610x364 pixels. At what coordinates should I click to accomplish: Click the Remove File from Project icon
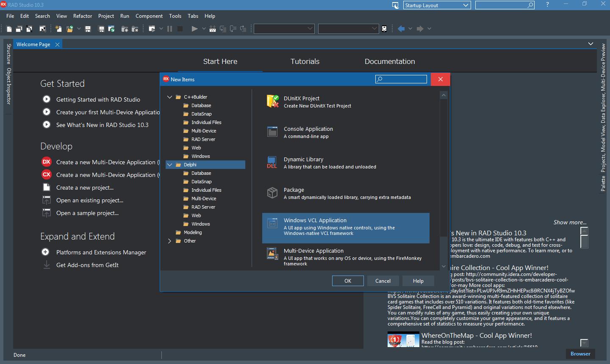(x=135, y=29)
